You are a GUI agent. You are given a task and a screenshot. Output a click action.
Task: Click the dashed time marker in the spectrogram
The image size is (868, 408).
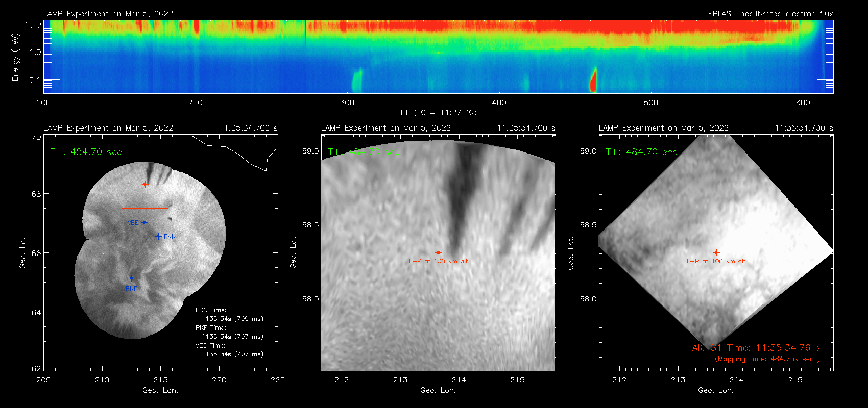(628, 57)
